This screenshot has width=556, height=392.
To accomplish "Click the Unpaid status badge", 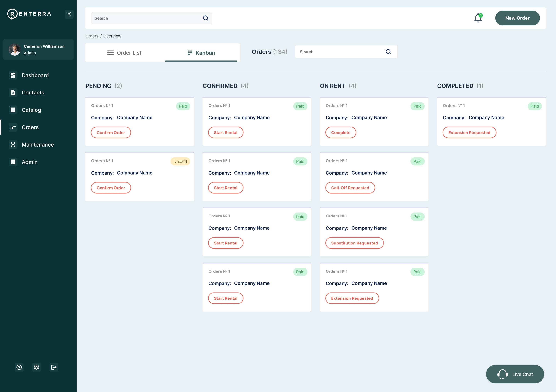I will pos(180,161).
